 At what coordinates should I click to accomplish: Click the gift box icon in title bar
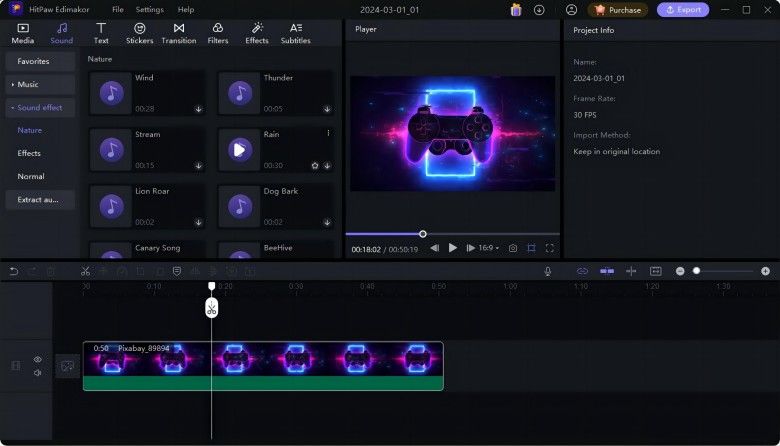[x=516, y=9]
